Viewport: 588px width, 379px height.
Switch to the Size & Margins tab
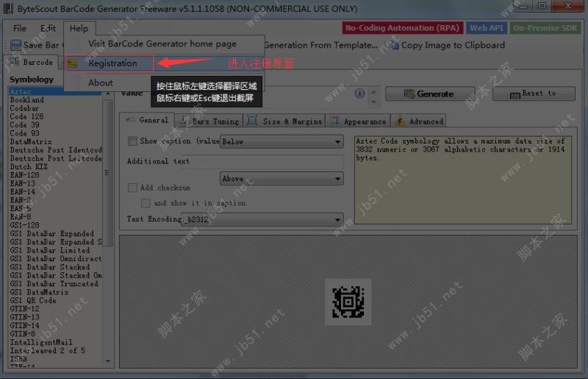pos(284,121)
